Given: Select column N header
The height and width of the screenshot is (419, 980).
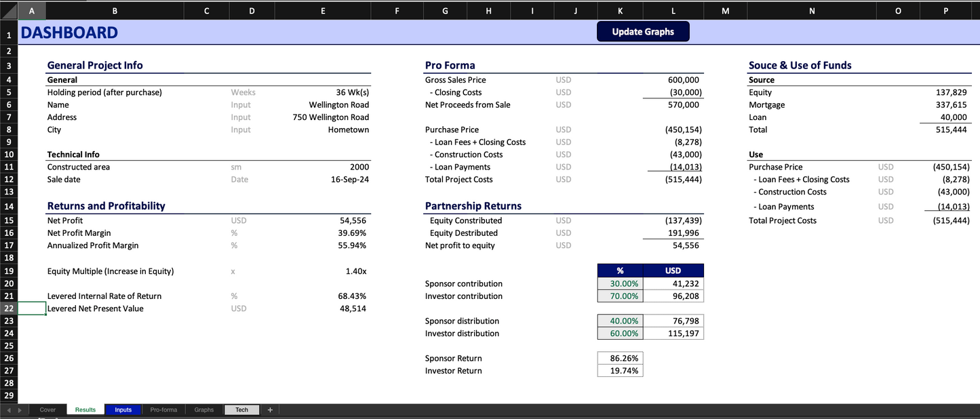Looking at the screenshot, I should [812, 11].
